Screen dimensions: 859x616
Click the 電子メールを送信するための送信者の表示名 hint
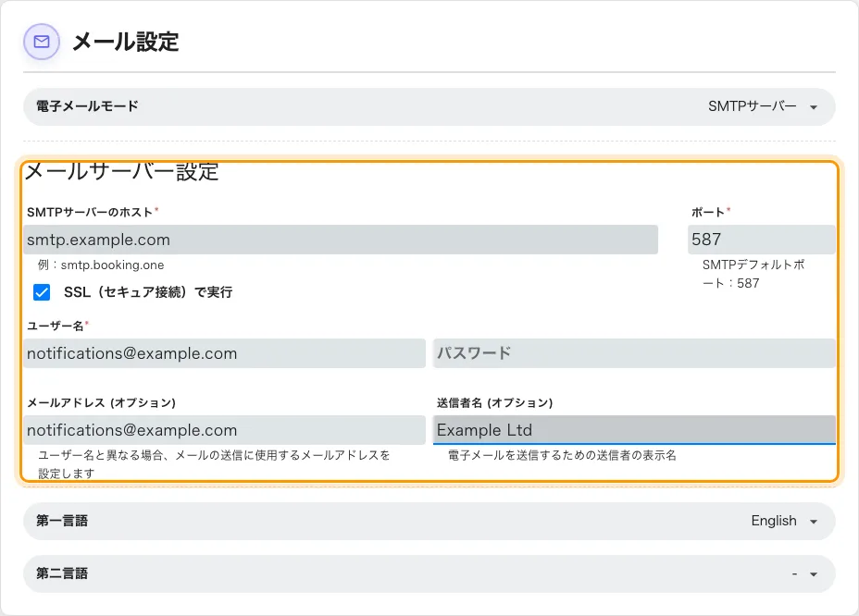click(x=562, y=455)
